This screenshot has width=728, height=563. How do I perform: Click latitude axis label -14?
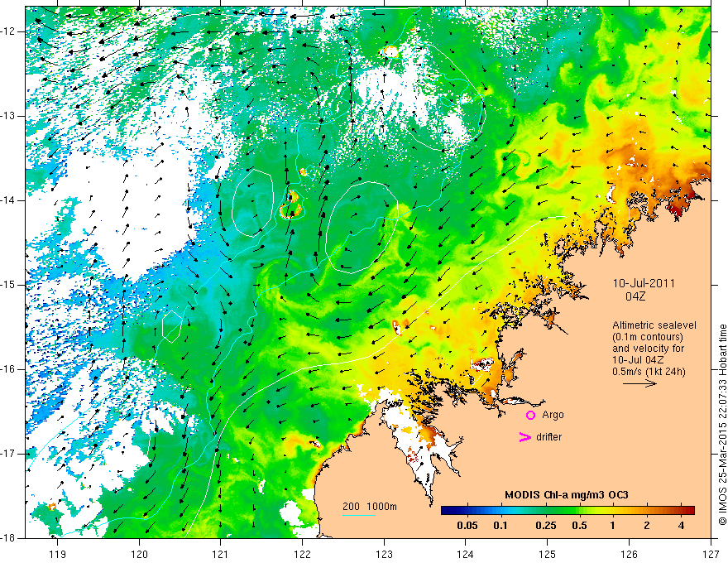pos(8,200)
